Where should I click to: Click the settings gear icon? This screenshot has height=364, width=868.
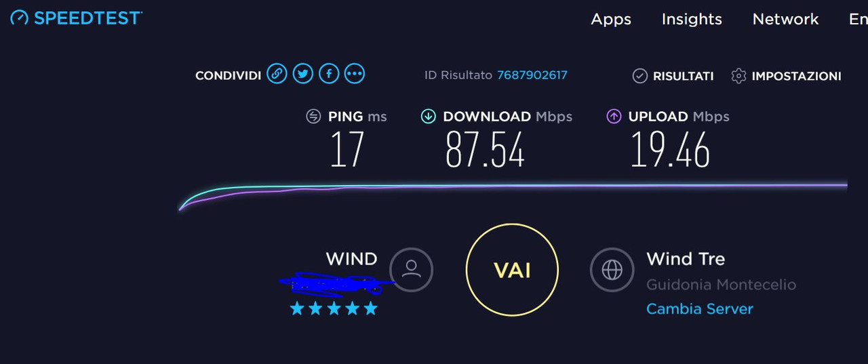[x=738, y=76]
